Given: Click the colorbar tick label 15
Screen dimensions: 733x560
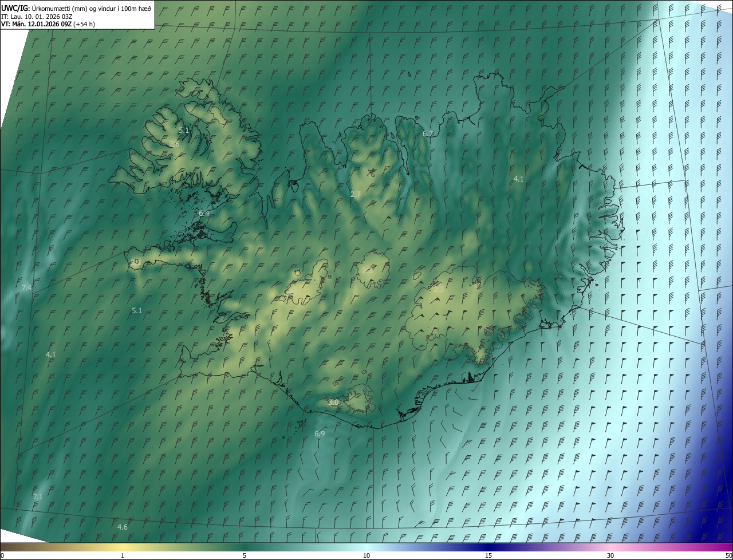Looking at the screenshot, I should 488,555.
